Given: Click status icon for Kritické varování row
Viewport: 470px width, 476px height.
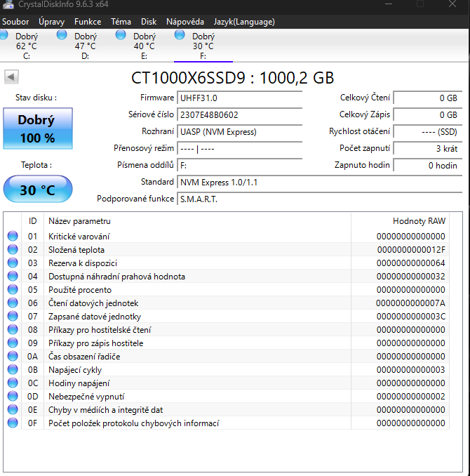Looking at the screenshot, I should (13, 236).
